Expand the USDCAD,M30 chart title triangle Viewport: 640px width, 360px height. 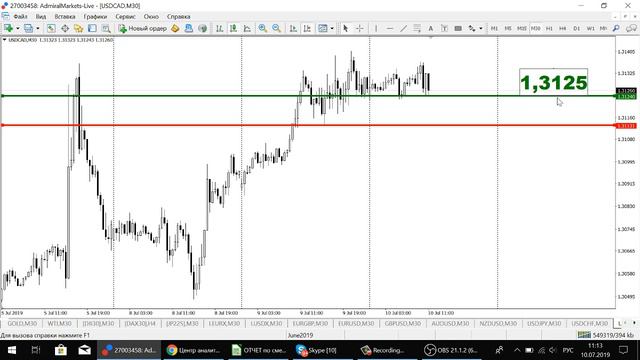pyautogui.click(x=4, y=40)
